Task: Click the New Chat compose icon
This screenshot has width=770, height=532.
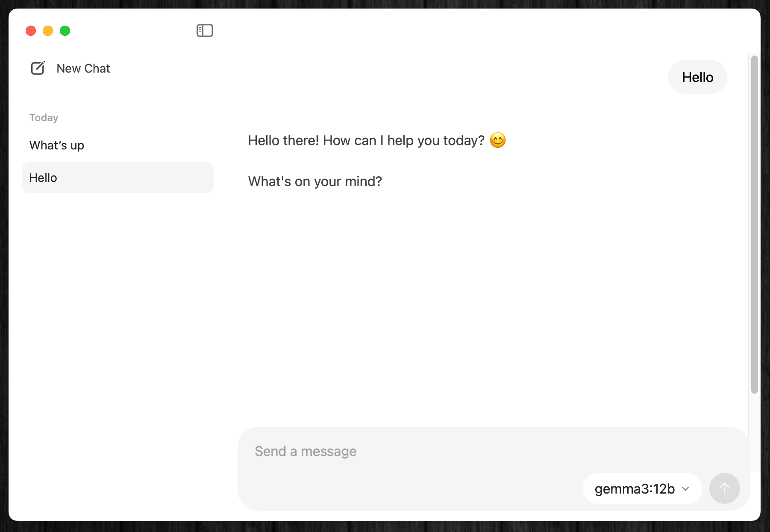Action: click(38, 68)
